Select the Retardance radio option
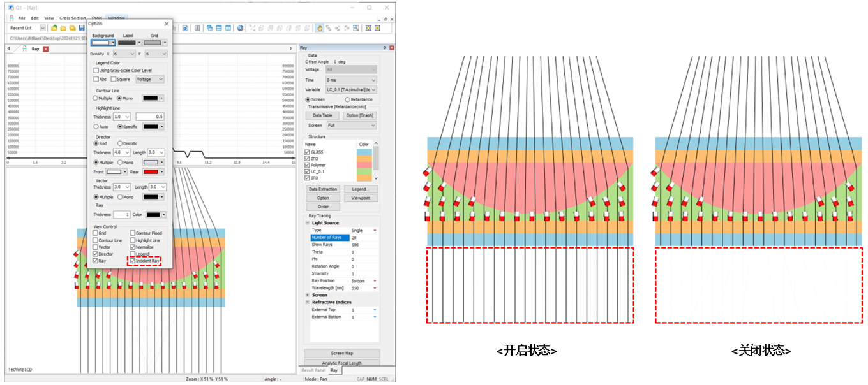The width and height of the screenshot is (868, 385). pyautogui.click(x=347, y=99)
